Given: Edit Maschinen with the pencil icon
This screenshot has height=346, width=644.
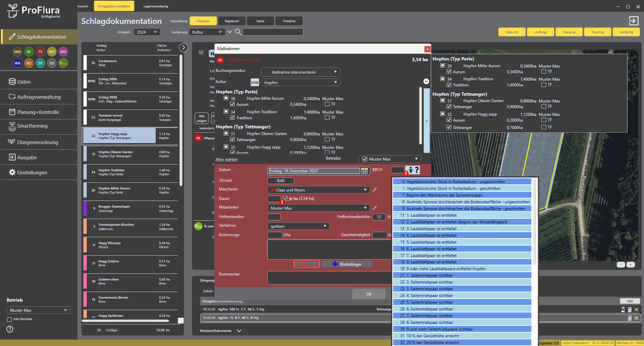Looking at the screenshot, I should [375, 190].
